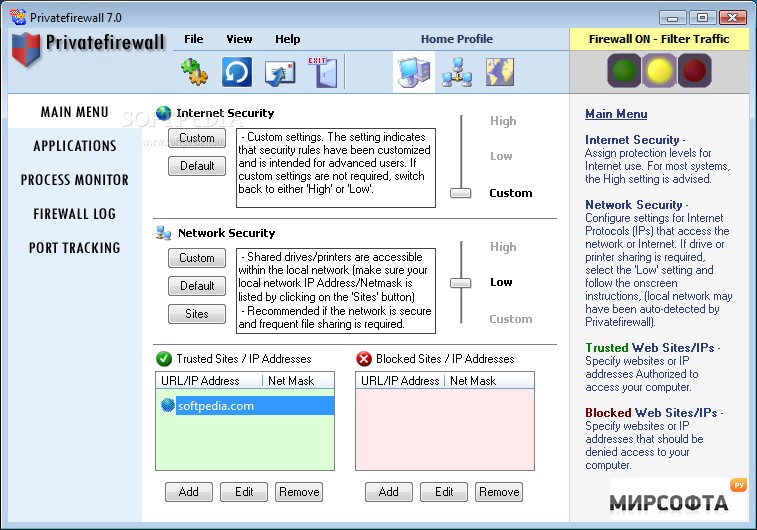Click the Sites button

click(197, 314)
